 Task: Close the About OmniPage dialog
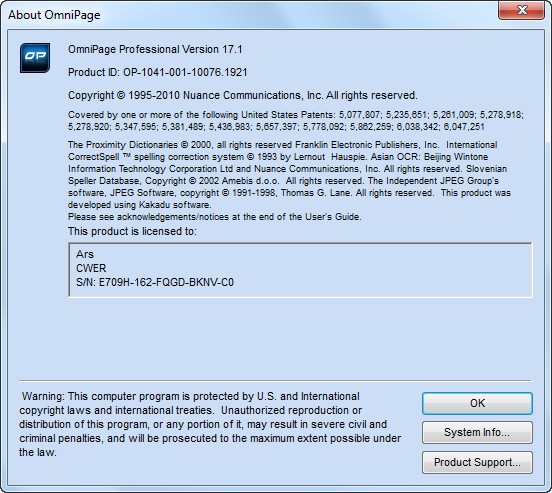click(x=522, y=10)
